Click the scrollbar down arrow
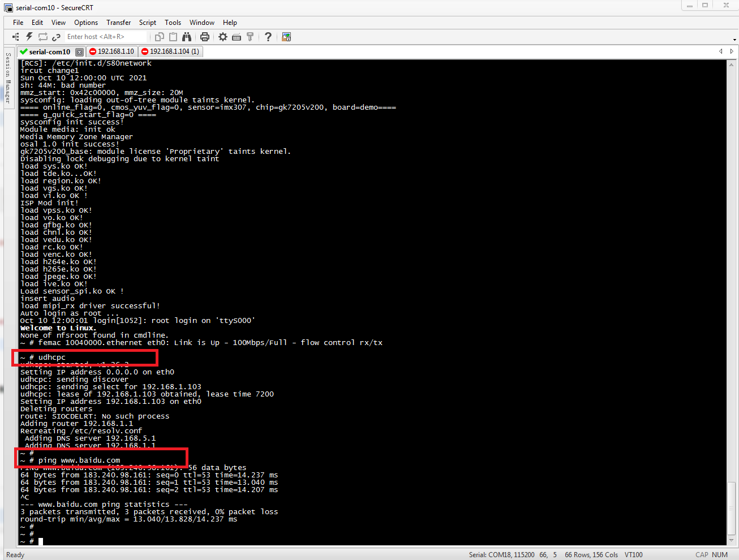The image size is (739, 560). pos(731,540)
